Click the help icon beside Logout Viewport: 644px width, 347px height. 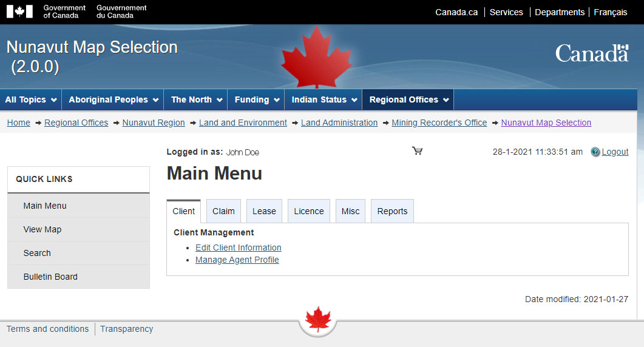[595, 152]
